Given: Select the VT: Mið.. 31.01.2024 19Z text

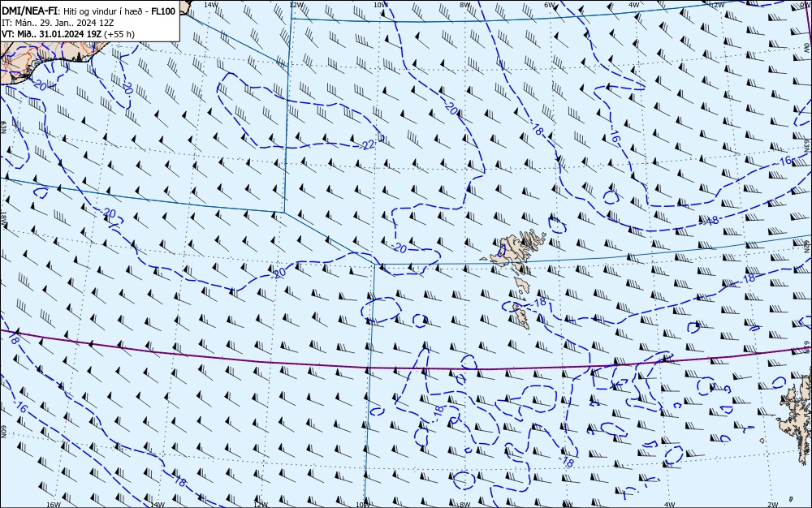Looking at the screenshot, I should [52, 34].
